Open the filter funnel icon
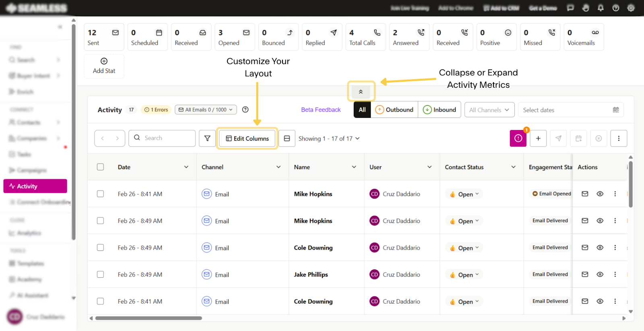The width and height of the screenshot is (644, 331). (207, 138)
